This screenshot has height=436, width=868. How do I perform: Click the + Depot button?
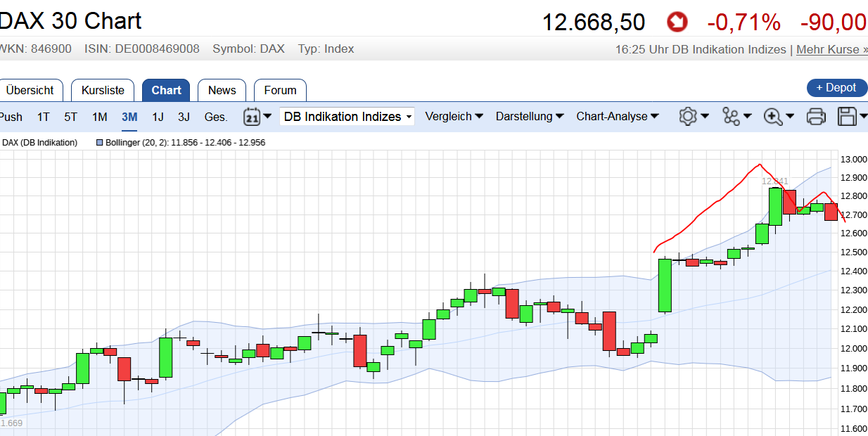click(837, 88)
